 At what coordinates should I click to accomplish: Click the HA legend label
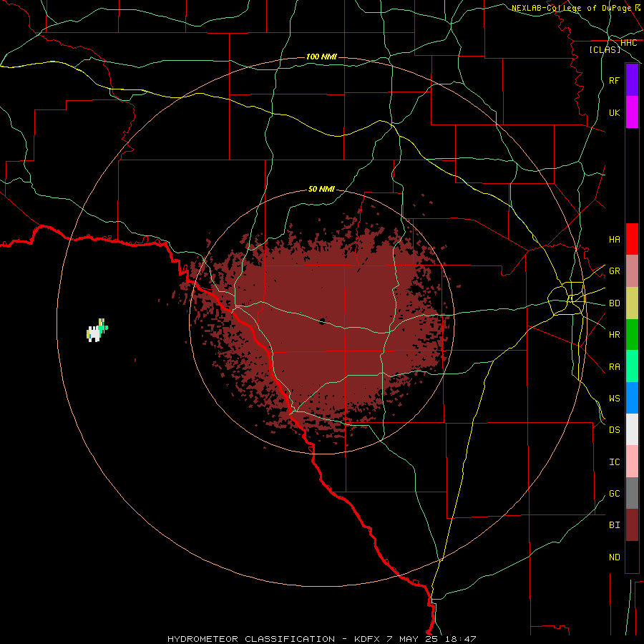click(614, 239)
